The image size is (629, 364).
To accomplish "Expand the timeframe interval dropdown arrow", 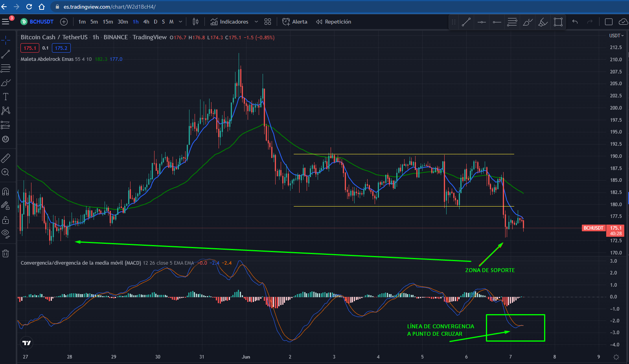I will (180, 22).
